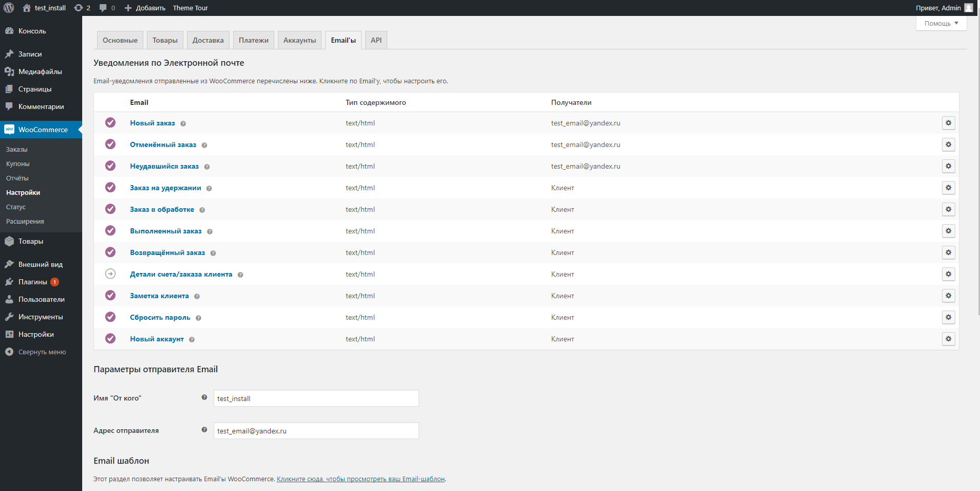Open settings gear for Возвращённый заказ
Viewport: 980px width, 491px height.
click(948, 252)
